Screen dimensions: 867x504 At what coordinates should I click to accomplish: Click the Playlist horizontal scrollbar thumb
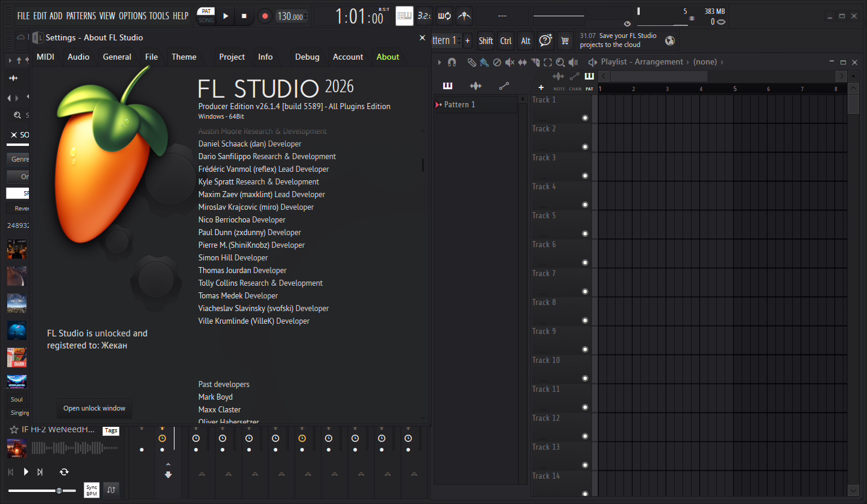tap(658, 76)
